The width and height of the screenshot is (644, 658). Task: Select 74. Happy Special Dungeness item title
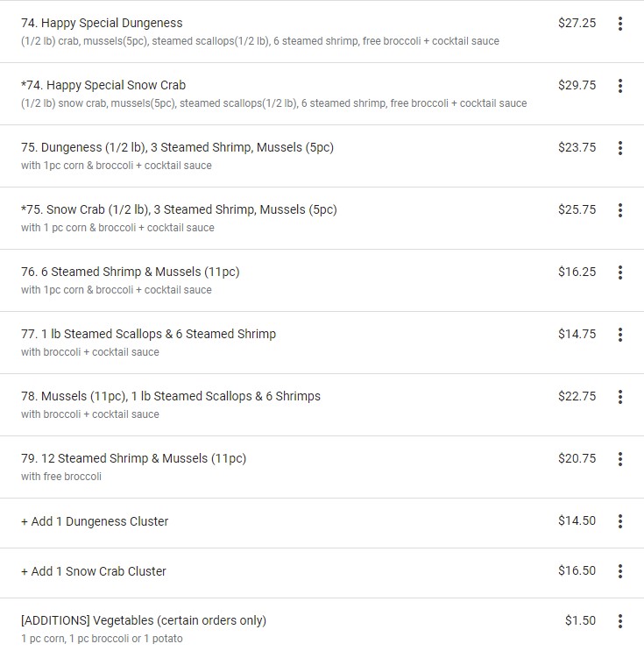(x=102, y=23)
